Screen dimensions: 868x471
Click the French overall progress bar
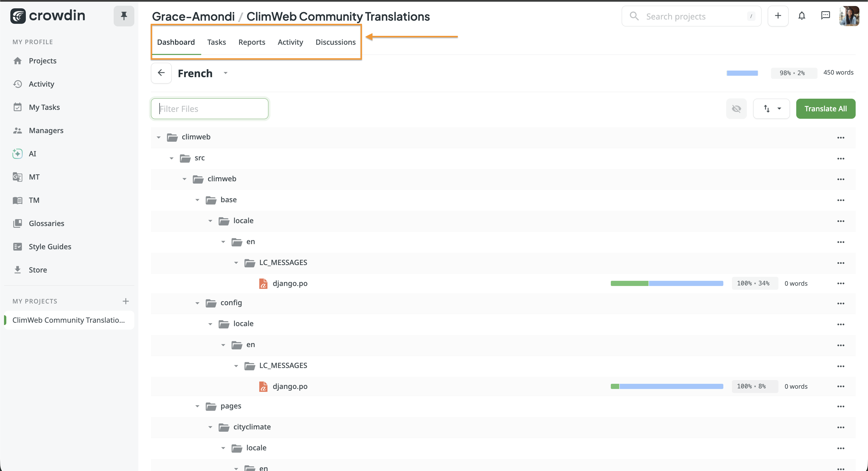coord(742,73)
